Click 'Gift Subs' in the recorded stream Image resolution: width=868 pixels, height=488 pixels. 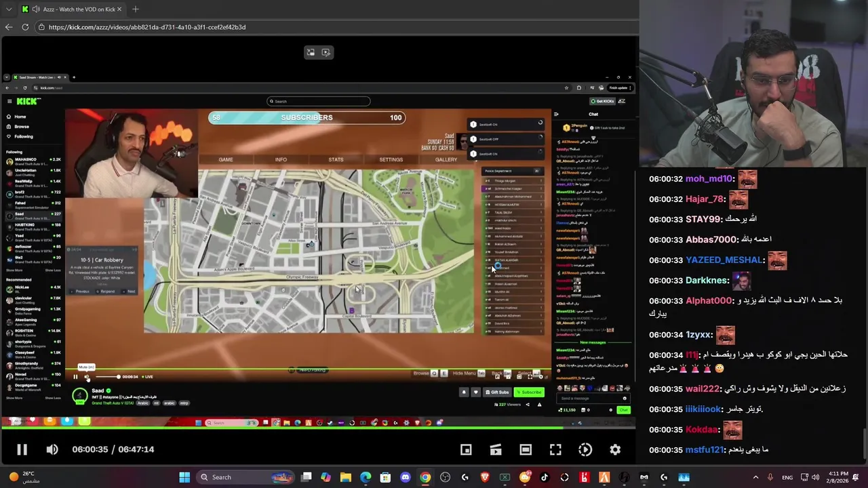(x=498, y=392)
